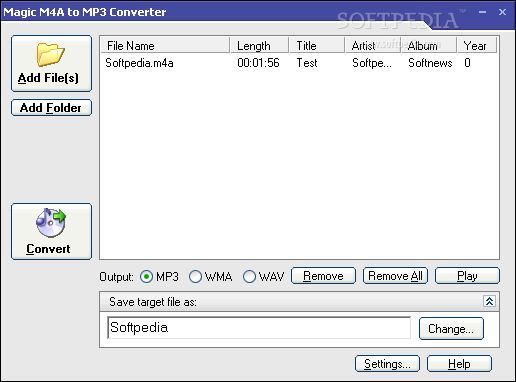Remove the selected file

click(x=323, y=276)
